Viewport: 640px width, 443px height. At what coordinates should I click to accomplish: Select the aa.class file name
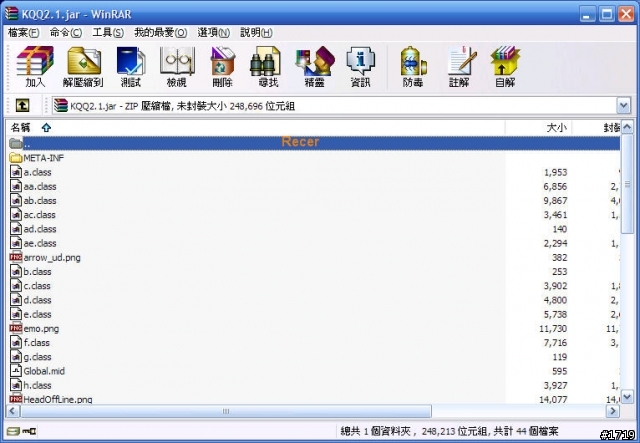coord(40,186)
